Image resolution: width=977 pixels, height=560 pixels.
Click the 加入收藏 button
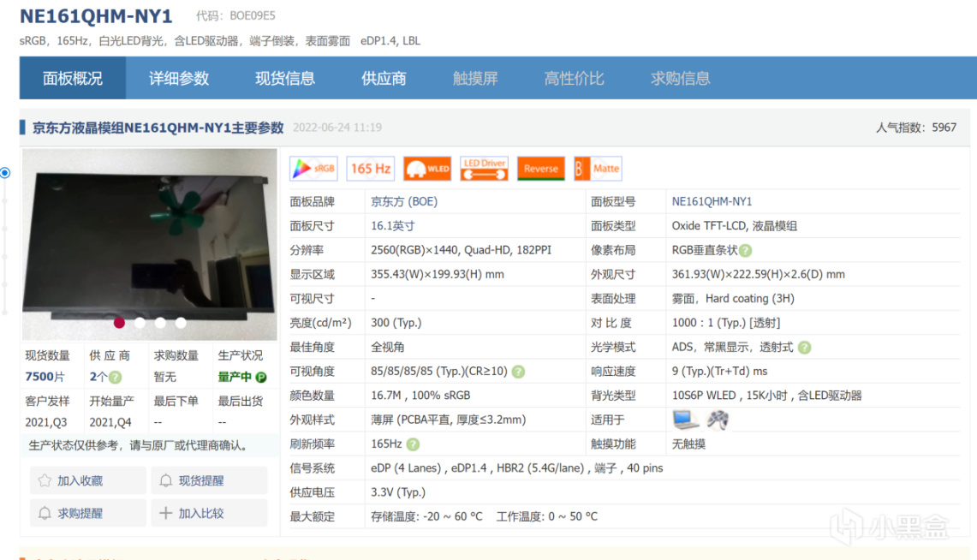[88, 480]
